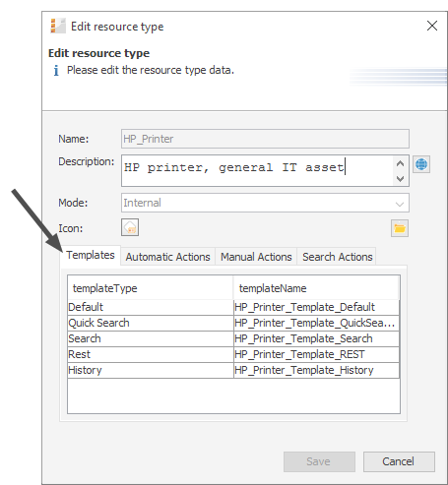Click the globe localization icon beside Description
The width and height of the screenshot is (448, 485).
click(421, 164)
